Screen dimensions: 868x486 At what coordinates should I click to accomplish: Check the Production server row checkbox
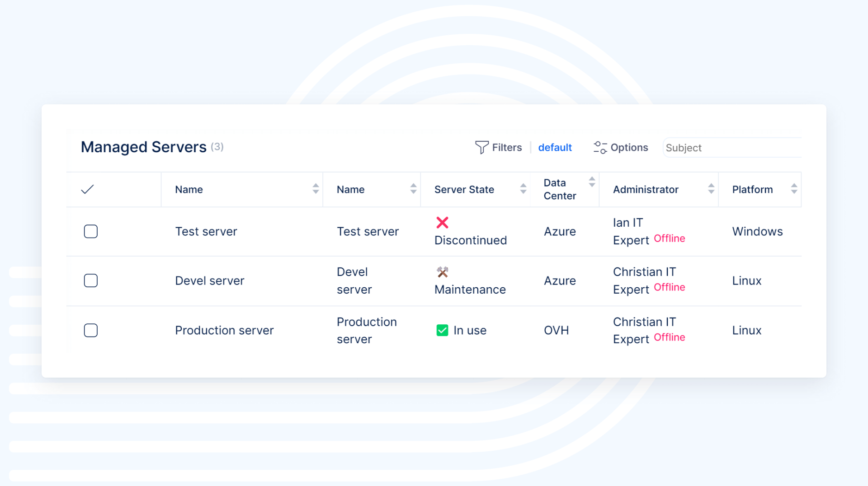(x=91, y=330)
